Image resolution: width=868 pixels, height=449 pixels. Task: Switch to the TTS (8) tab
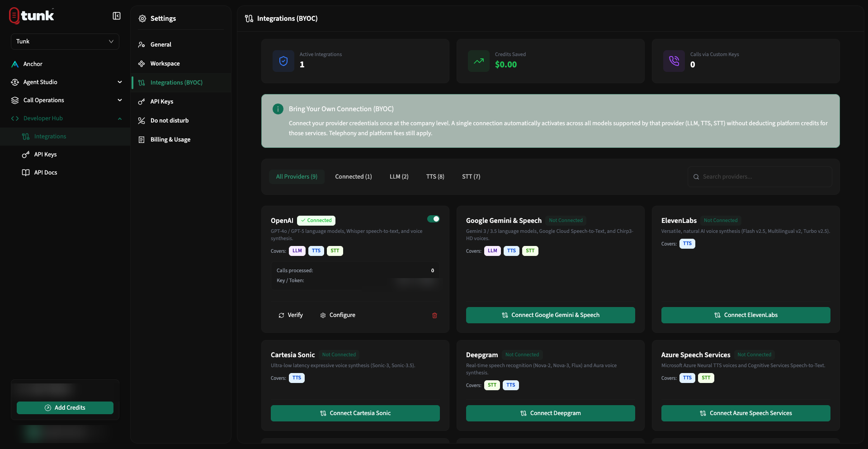435,177
